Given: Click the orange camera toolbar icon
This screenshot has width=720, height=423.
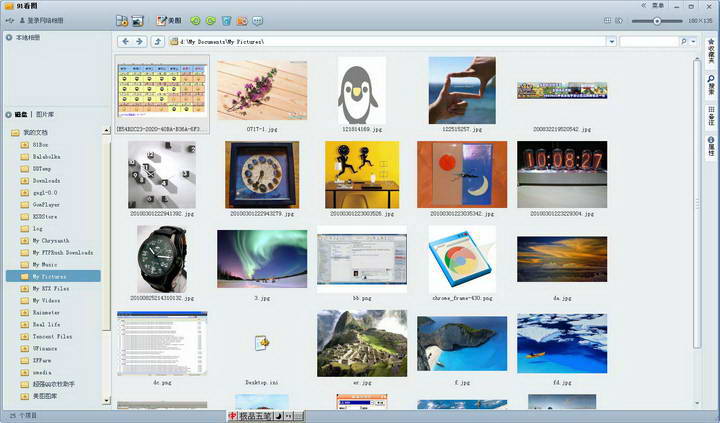Looking at the screenshot, I should [242, 21].
